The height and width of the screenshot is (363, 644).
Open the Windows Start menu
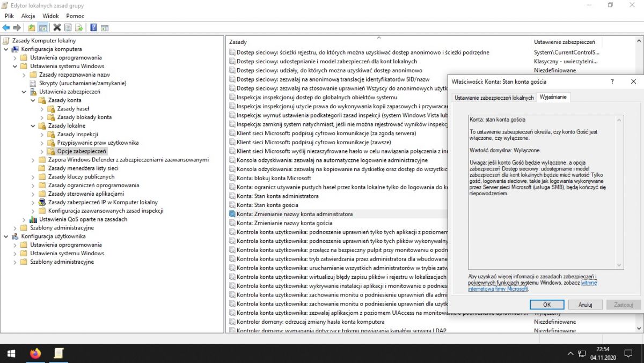tap(11, 353)
